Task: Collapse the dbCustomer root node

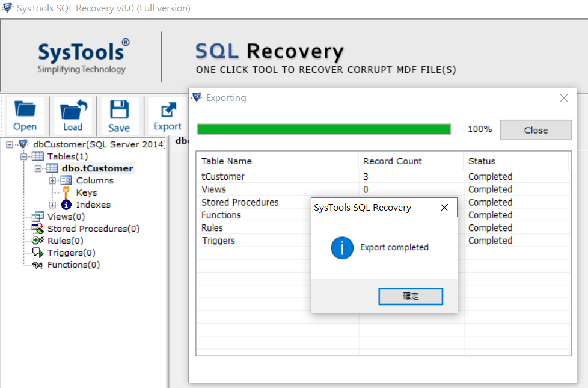Action: point(10,144)
